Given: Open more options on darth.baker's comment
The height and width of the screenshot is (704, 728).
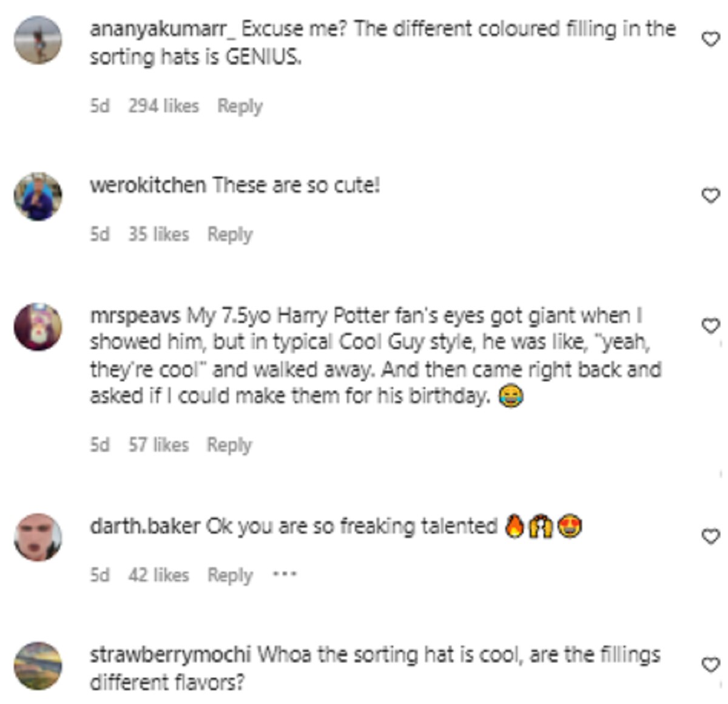Looking at the screenshot, I should 285,574.
